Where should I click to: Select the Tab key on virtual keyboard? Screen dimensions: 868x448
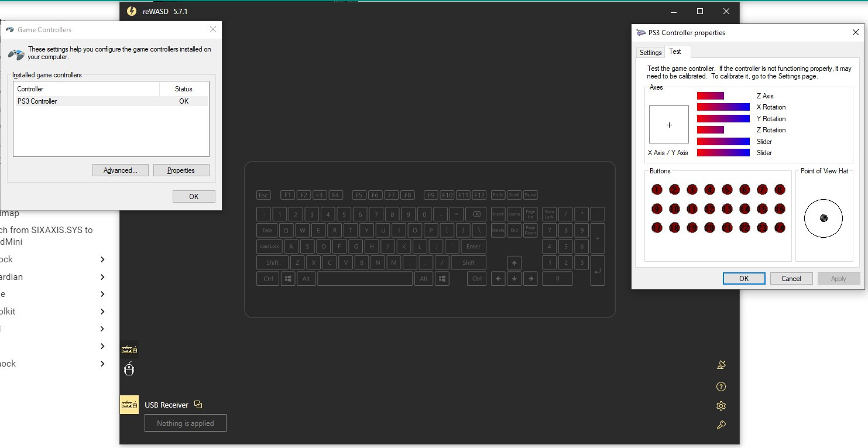267,230
